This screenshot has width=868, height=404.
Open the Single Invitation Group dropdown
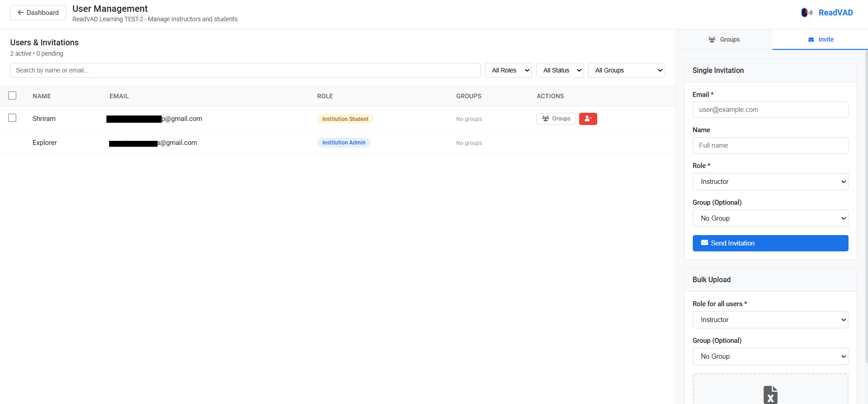(770, 218)
